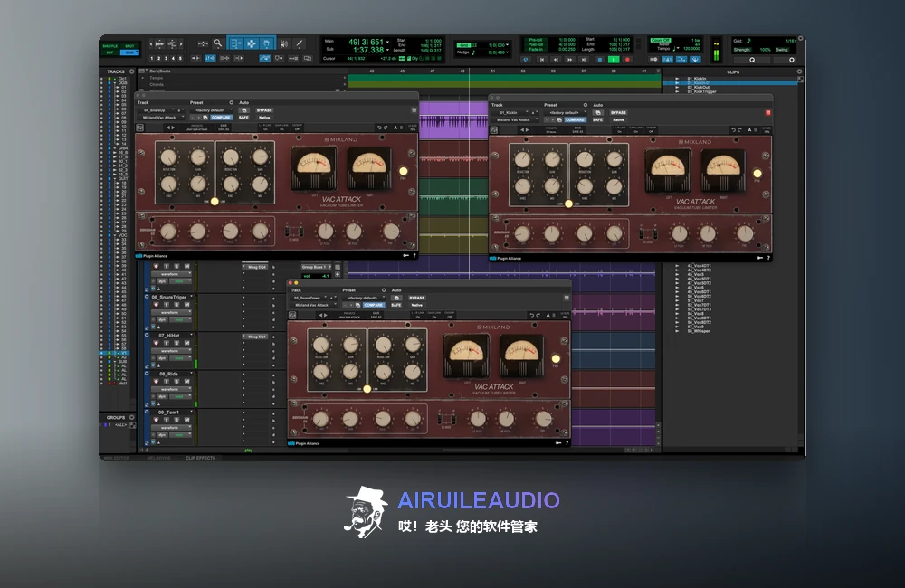Screen dimensions: 905x588
Task: Click red target button in 01_KickIn window
Action: point(767,112)
